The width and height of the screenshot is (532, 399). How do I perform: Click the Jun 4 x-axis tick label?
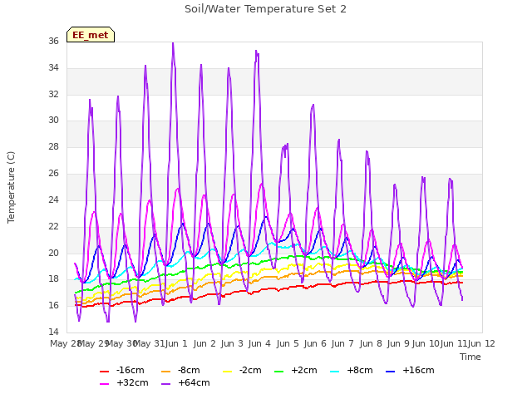260,343
